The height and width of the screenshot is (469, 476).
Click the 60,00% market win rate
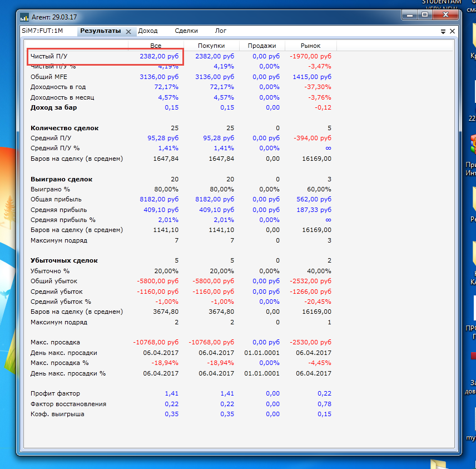pos(319,189)
